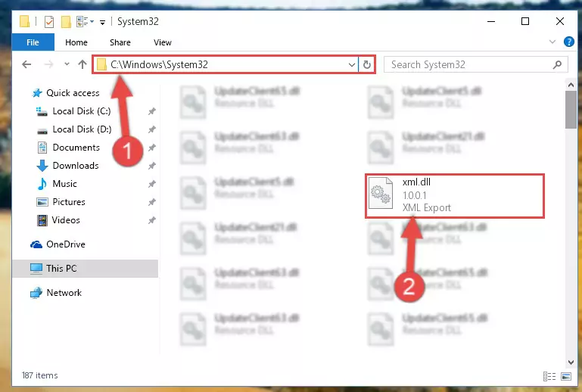This screenshot has height=392, width=582.
Task: Open Explorer help question mark
Action: click(568, 42)
